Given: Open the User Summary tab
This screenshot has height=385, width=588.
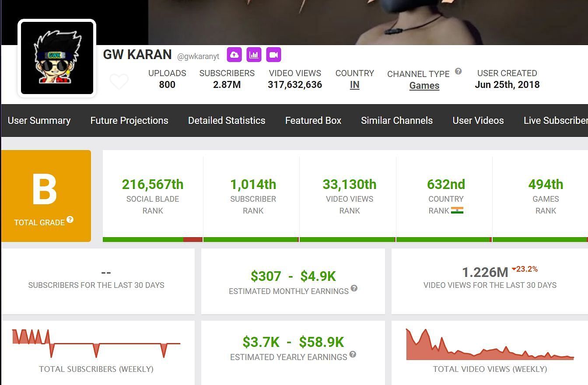Looking at the screenshot, I should 39,120.
